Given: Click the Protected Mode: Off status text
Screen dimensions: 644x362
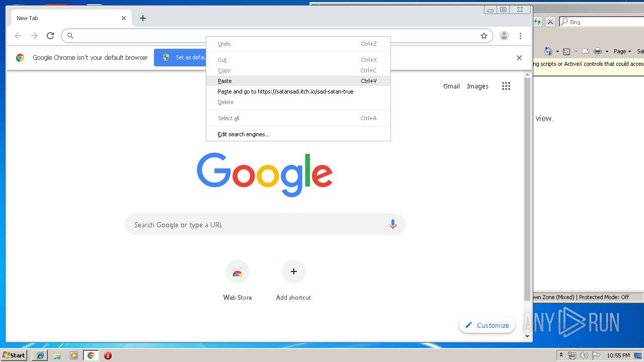Looking at the screenshot, I should pyautogui.click(x=604, y=297).
